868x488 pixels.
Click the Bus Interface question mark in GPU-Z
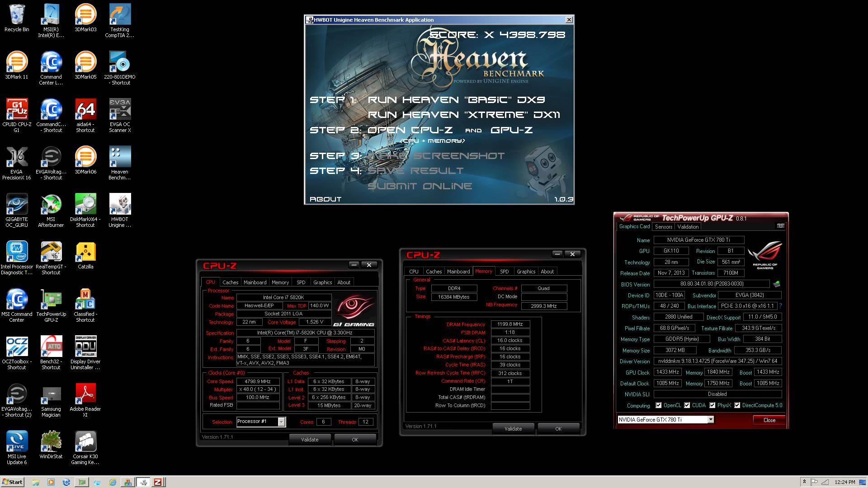[780, 306]
